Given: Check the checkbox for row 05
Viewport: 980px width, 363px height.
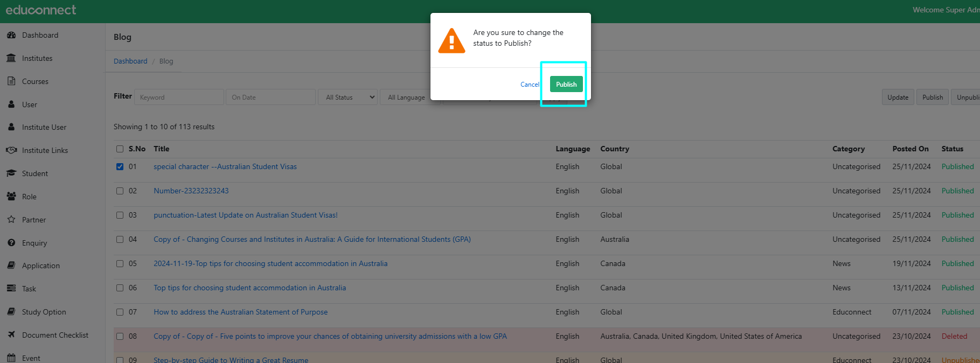Looking at the screenshot, I should tap(120, 263).
